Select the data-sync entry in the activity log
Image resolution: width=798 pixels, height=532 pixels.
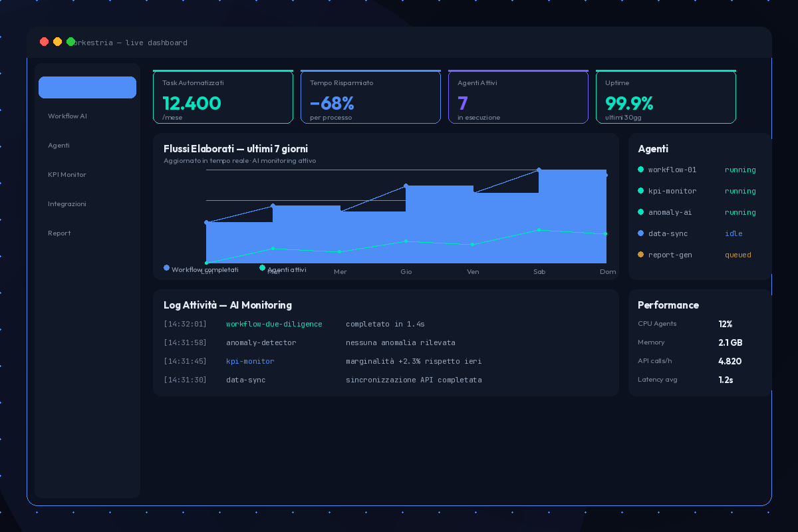click(245, 380)
